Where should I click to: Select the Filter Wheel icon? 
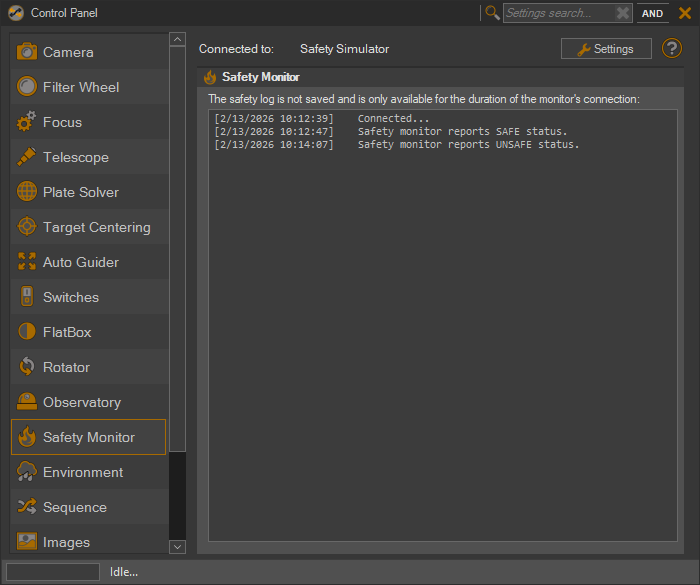point(27,87)
